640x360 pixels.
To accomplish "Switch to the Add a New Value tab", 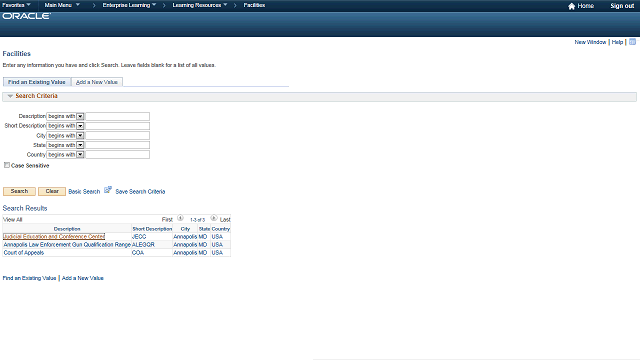I will coord(97,82).
